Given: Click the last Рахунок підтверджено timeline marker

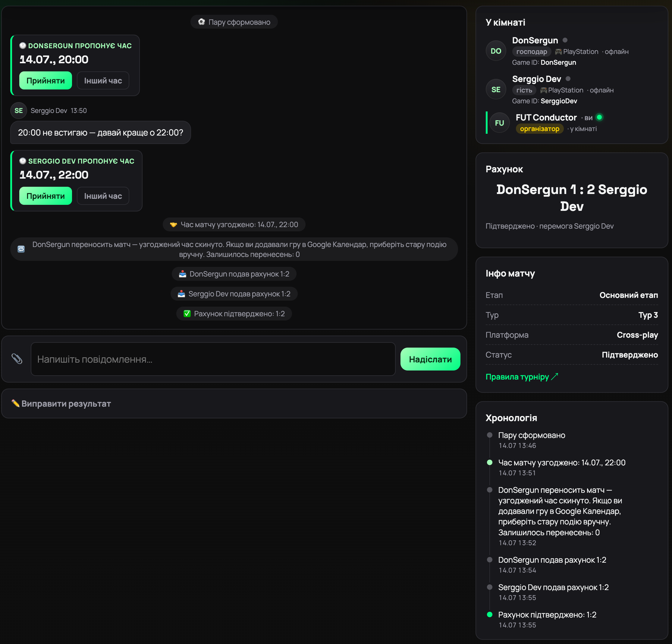Looking at the screenshot, I should pyautogui.click(x=490, y=614).
